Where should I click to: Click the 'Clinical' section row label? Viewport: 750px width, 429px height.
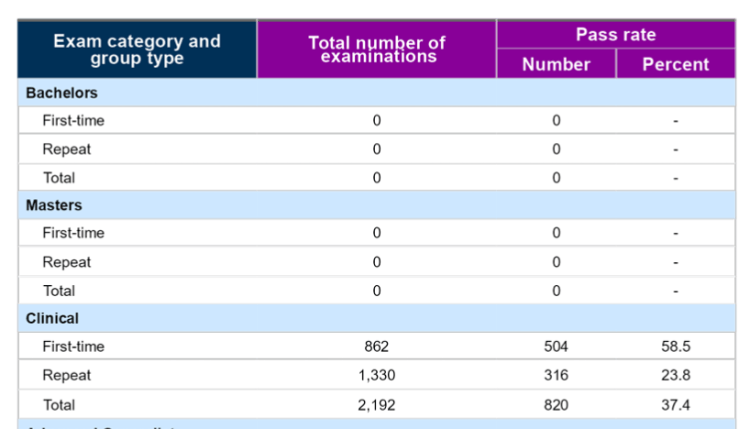pyautogui.click(x=52, y=319)
